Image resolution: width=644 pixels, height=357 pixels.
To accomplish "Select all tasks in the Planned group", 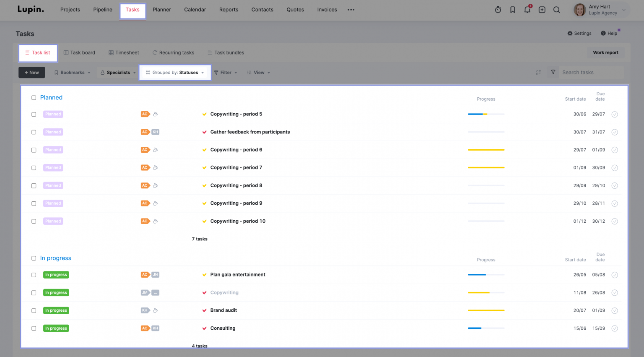I will [x=34, y=97].
